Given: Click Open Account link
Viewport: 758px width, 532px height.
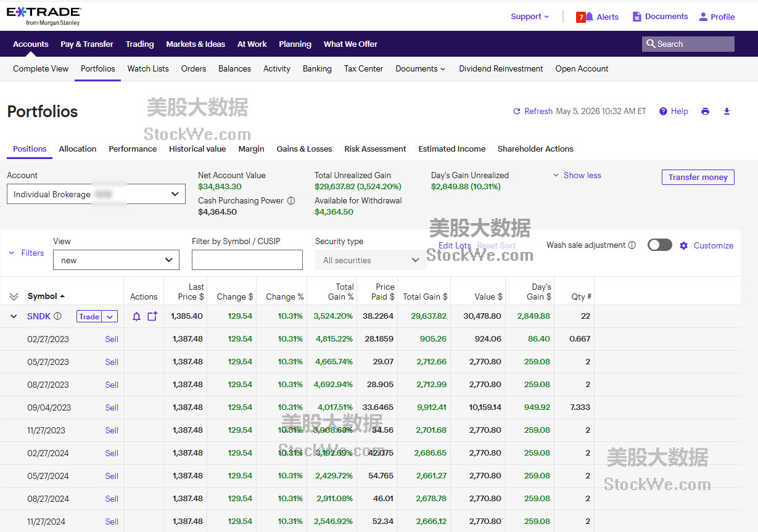Looking at the screenshot, I should click(x=582, y=69).
